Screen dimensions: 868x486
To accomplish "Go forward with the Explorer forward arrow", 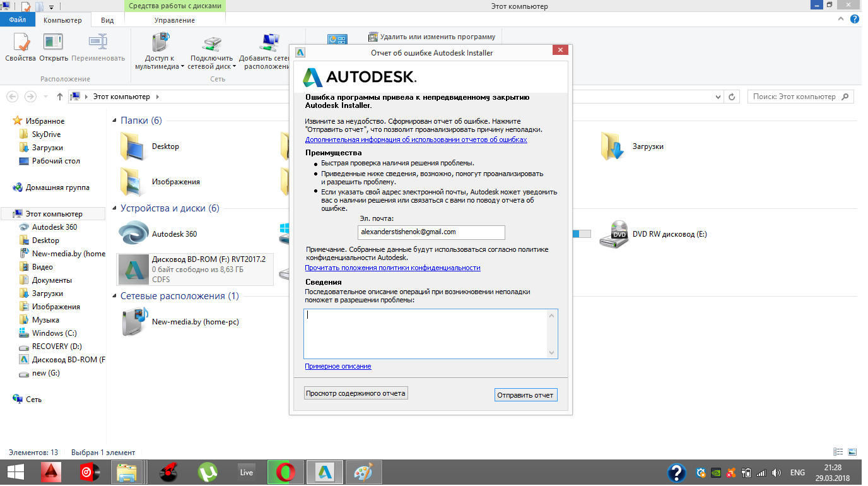I will [30, 97].
